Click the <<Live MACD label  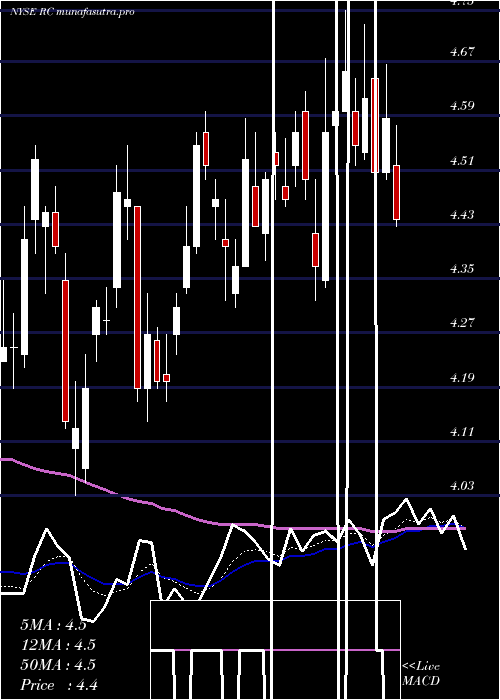click(x=421, y=674)
